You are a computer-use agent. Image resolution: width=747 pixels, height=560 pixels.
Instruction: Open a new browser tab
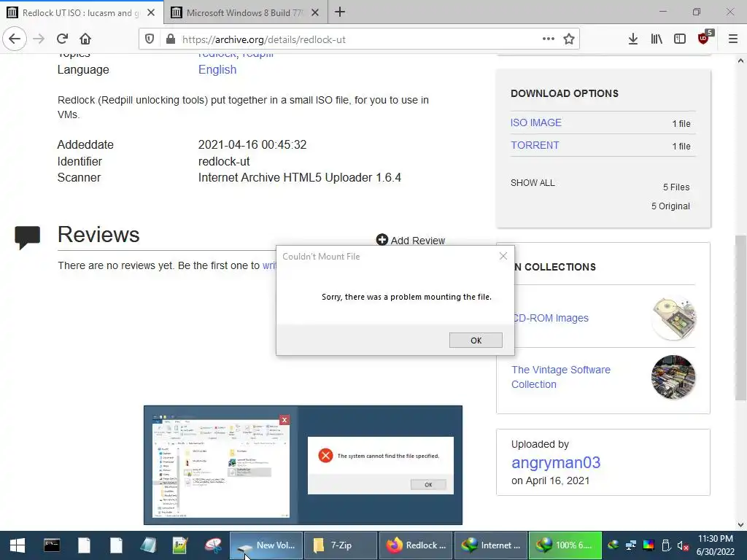click(340, 12)
